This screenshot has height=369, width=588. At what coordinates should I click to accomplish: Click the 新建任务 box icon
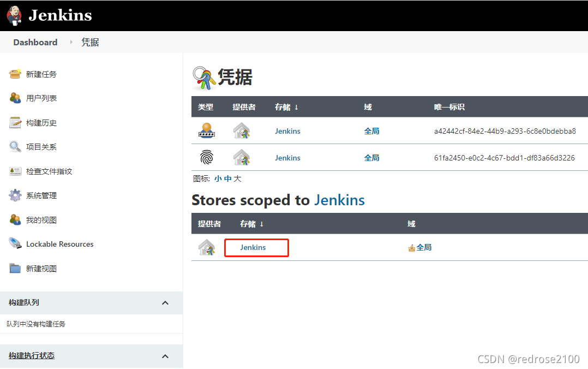15,74
